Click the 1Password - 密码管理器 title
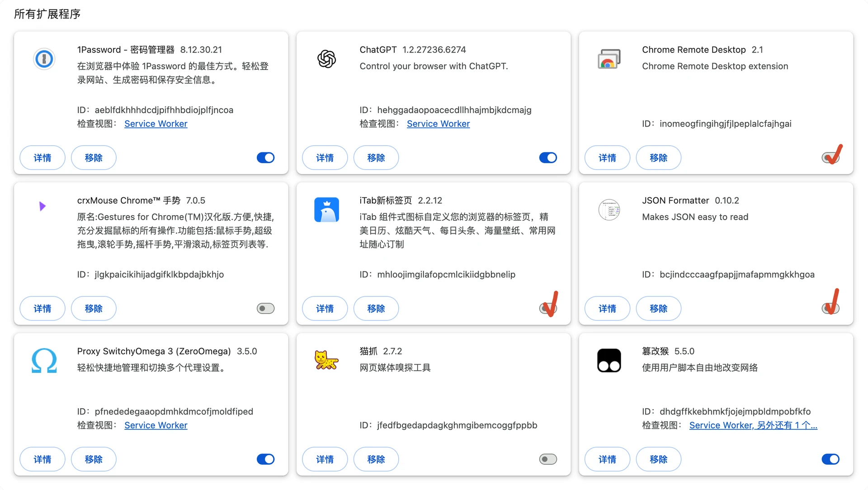The image size is (868, 490). pyautogui.click(x=126, y=50)
